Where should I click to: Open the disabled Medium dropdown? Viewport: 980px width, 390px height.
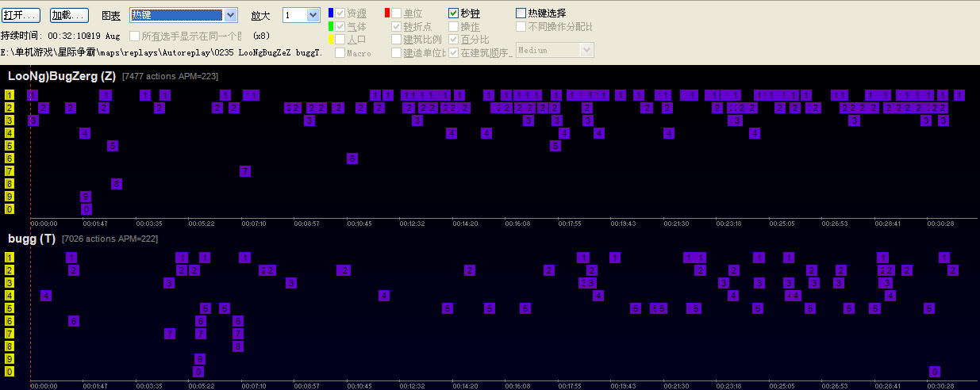(555, 50)
